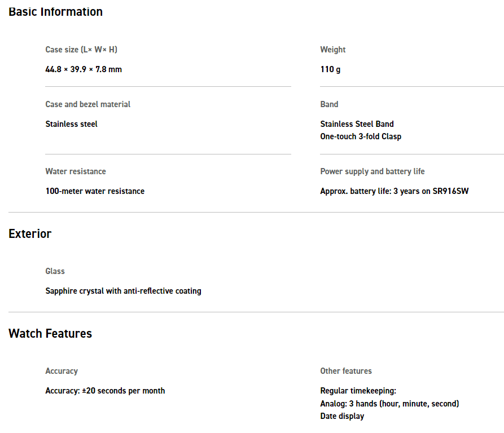Select the Stainless steel value
504x433 pixels.
(71, 124)
